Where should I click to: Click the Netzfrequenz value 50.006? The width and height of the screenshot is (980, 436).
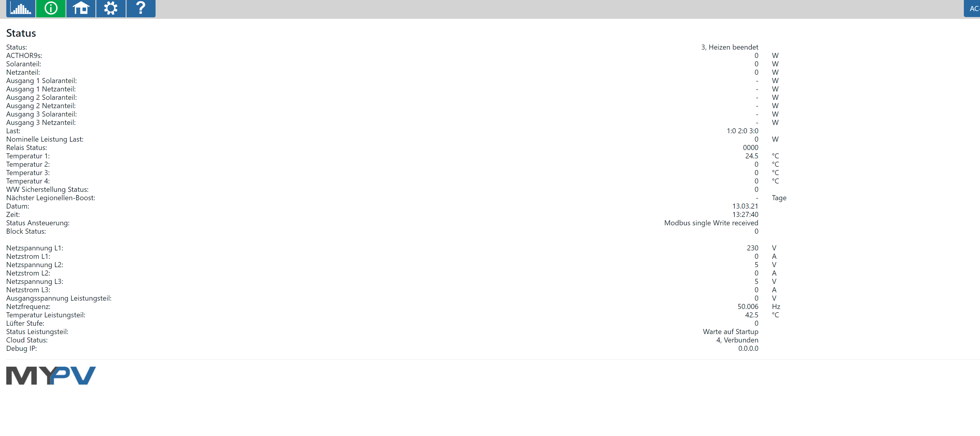click(748, 306)
